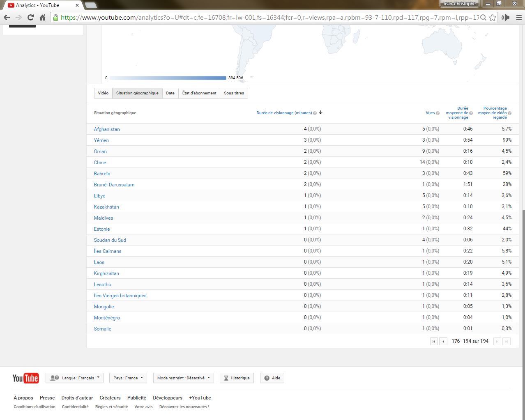525x420 pixels.
Task: Open the Îles Vierges britanniques link
Action: click(x=120, y=296)
